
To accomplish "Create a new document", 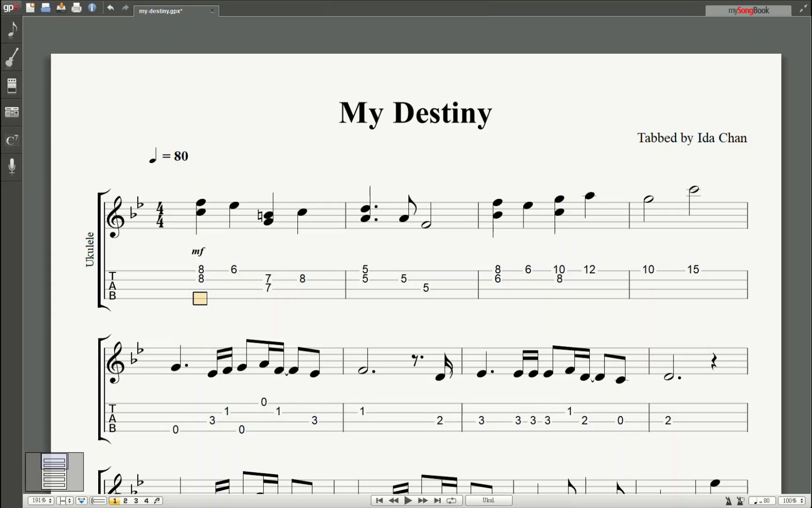I will [30, 8].
